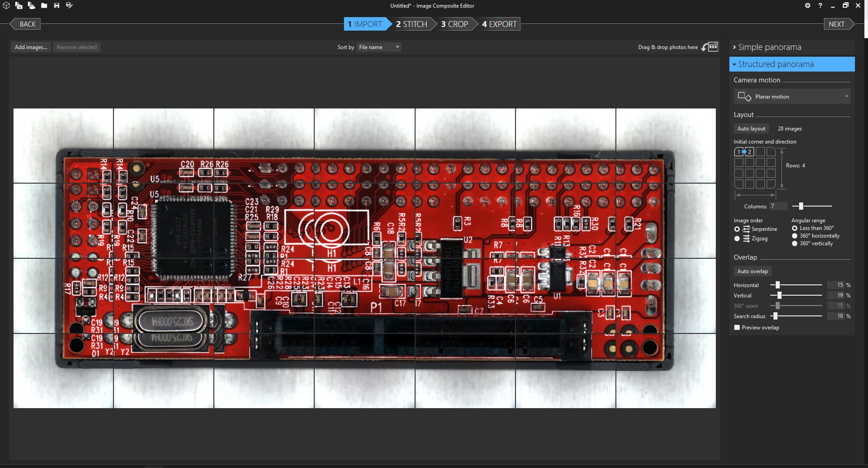Select the Zigzag image order

(x=737, y=238)
